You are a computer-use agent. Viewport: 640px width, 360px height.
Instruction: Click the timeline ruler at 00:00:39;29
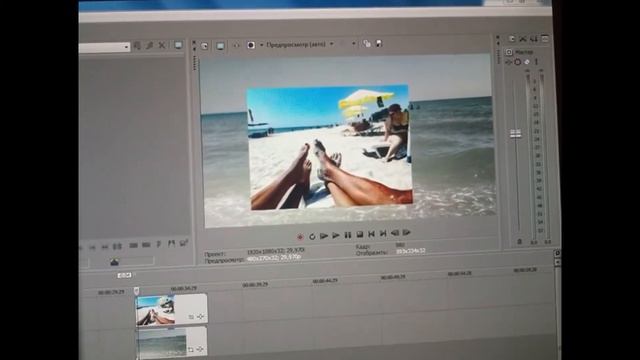[x=255, y=284]
